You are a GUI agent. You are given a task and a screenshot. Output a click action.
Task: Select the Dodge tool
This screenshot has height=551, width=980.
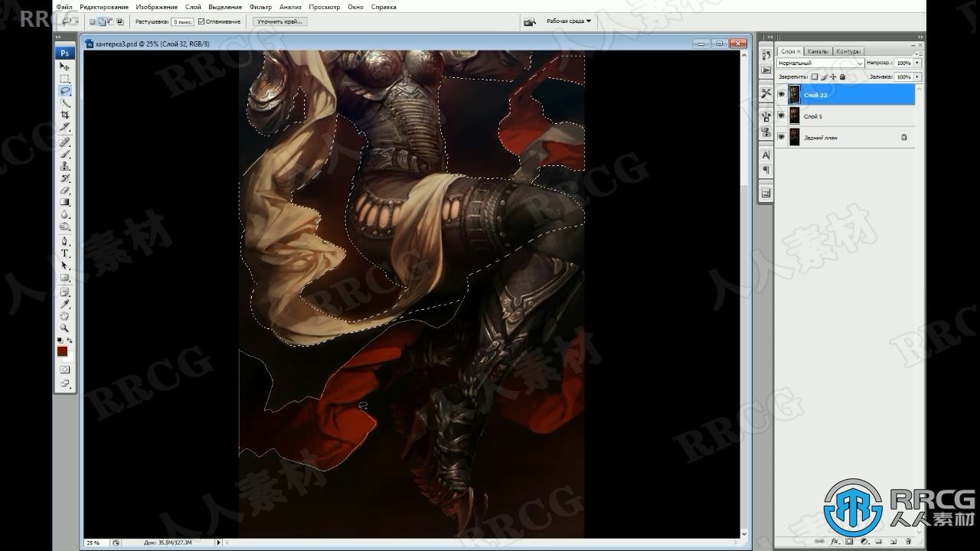click(x=65, y=227)
